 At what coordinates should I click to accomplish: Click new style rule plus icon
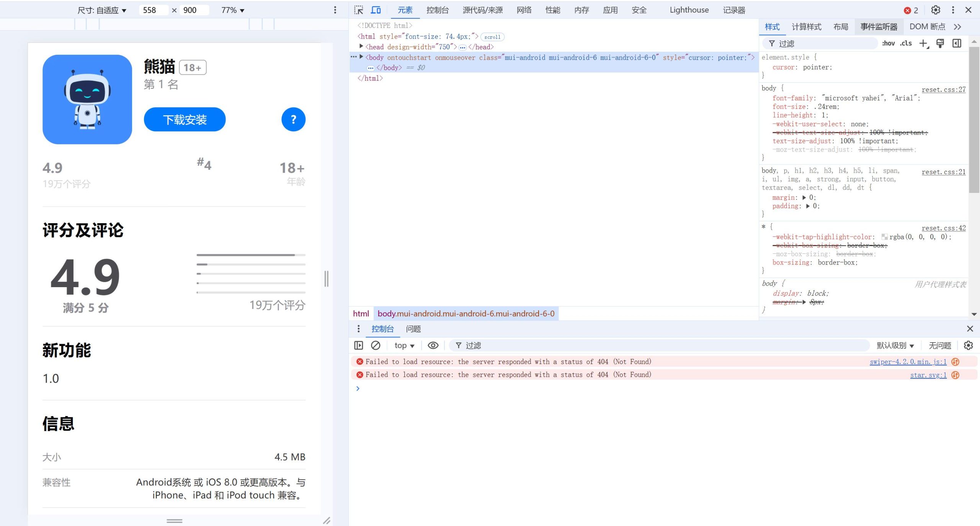(924, 43)
